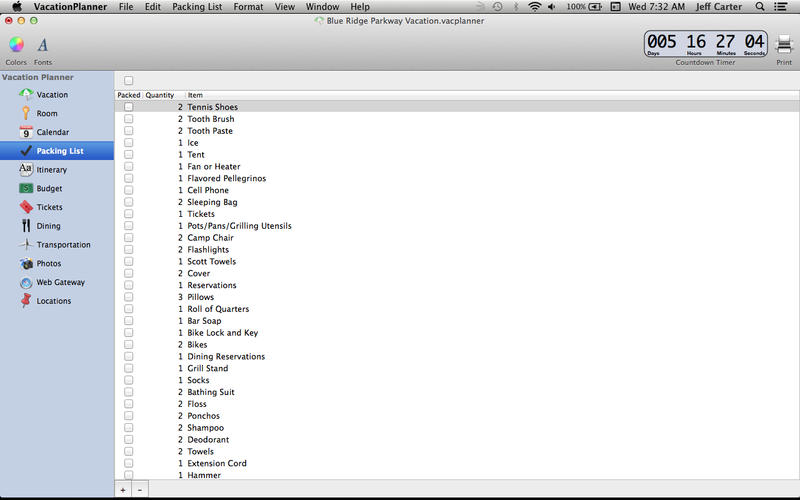The image size is (800, 500).
Task: Select the Extension Cord row
Action: pos(457,463)
